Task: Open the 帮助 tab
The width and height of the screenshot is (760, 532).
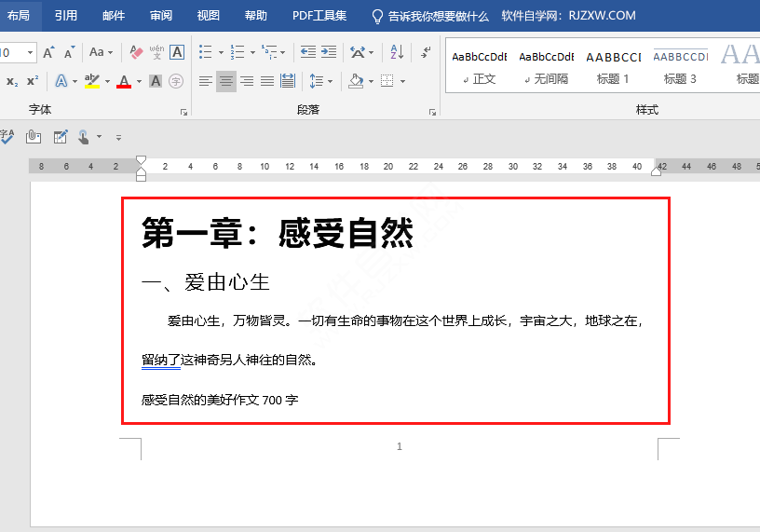Action: pos(256,16)
